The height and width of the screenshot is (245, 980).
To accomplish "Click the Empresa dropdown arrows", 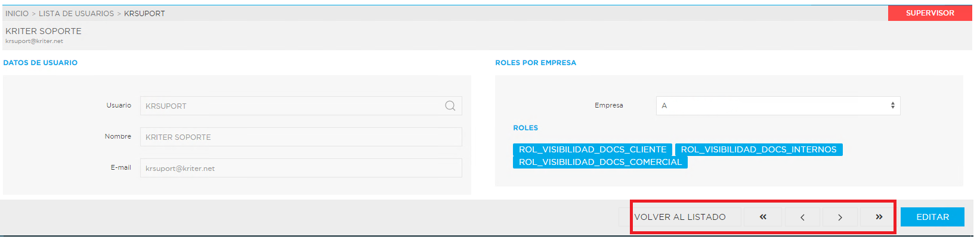I will point(892,106).
